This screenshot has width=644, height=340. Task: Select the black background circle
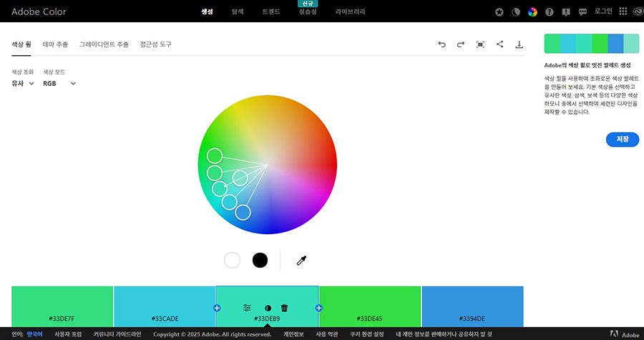[x=260, y=260]
